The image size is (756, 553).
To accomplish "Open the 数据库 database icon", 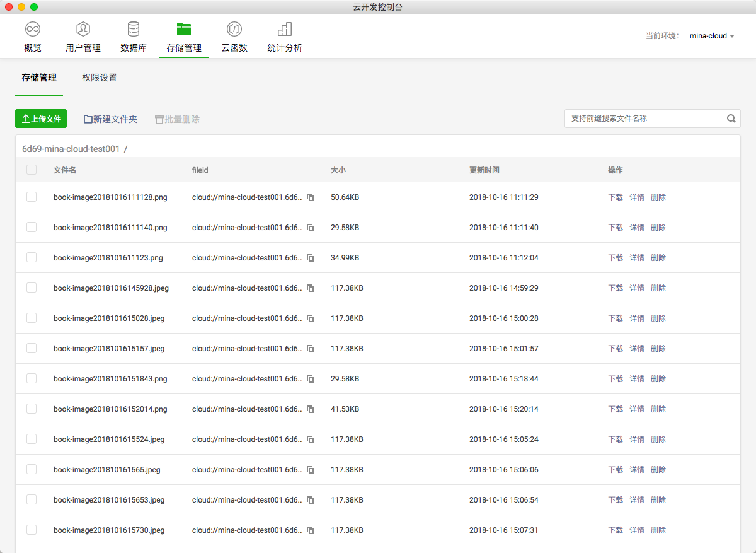I will point(134,29).
